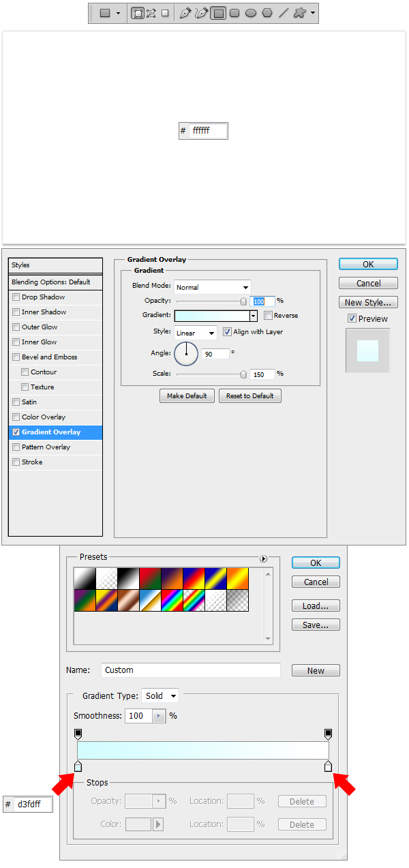Viewport: 409px width, 868px height.
Task: Select Stroke in the styles list
Action: 32,462
